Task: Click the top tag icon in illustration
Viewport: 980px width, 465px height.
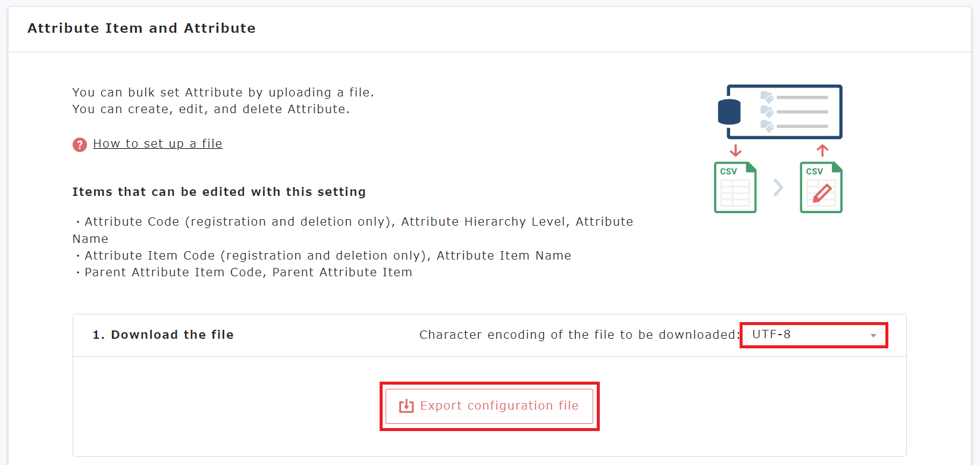Action: pyautogui.click(x=766, y=97)
